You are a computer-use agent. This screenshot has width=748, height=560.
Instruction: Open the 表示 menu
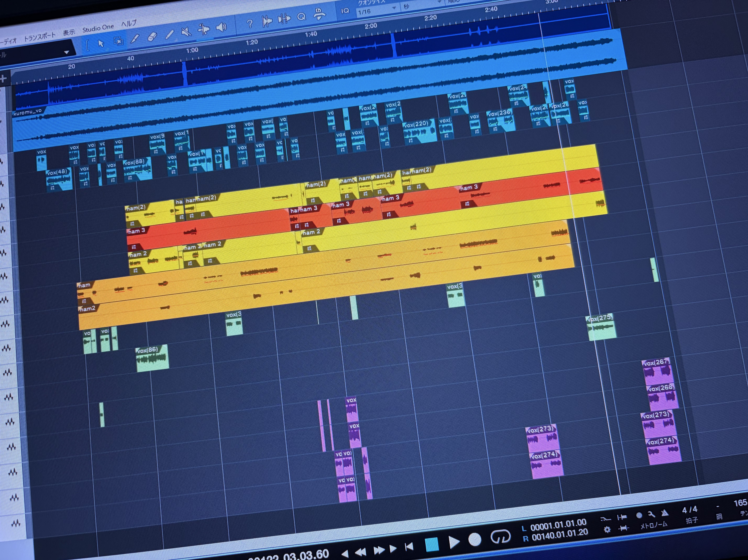coord(69,32)
